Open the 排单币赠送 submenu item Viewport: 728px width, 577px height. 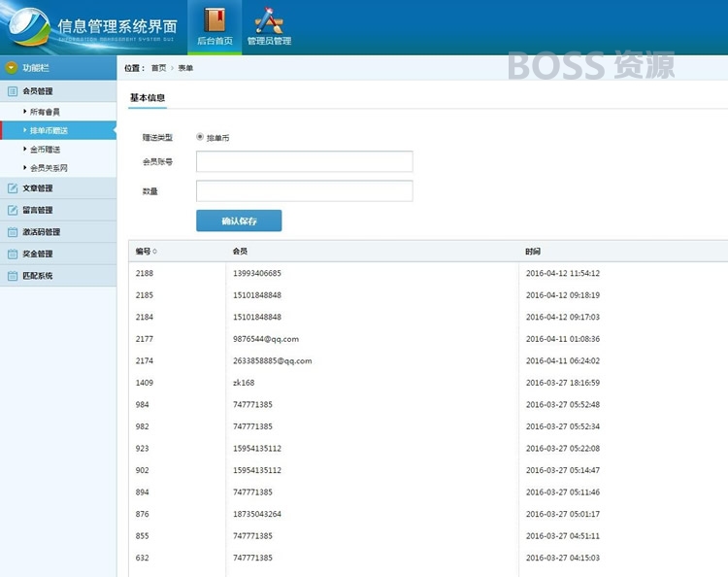coord(58,130)
